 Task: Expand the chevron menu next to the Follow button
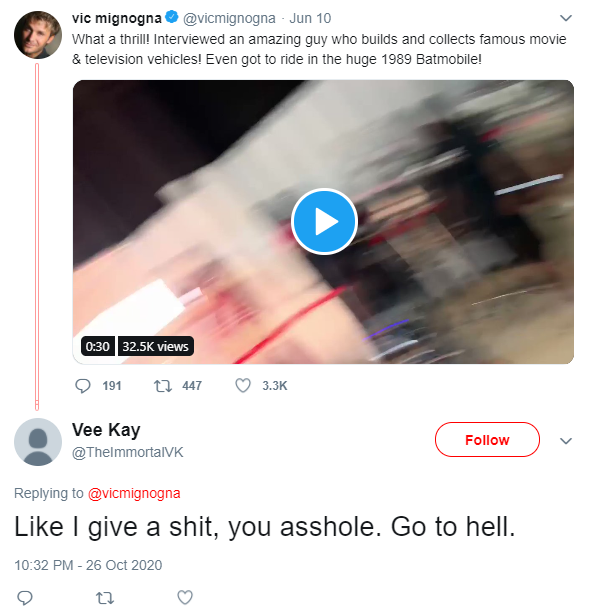pyautogui.click(x=565, y=441)
